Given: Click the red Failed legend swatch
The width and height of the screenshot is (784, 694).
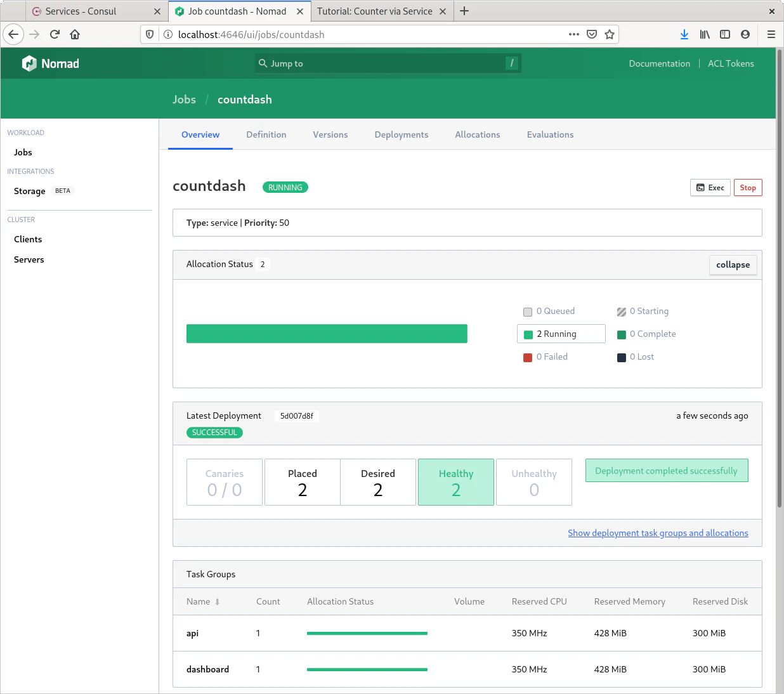Looking at the screenshot, I should [528, 357].
